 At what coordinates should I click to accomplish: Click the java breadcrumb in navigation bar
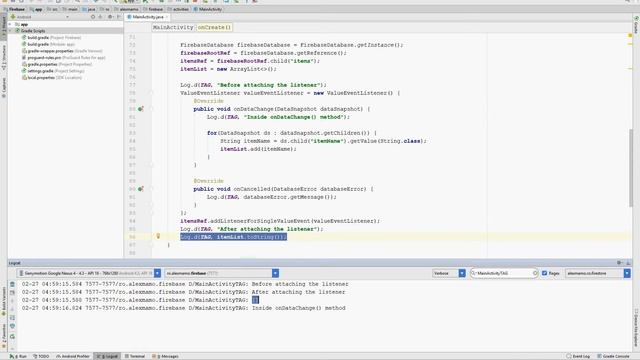[x=89, y=9]
